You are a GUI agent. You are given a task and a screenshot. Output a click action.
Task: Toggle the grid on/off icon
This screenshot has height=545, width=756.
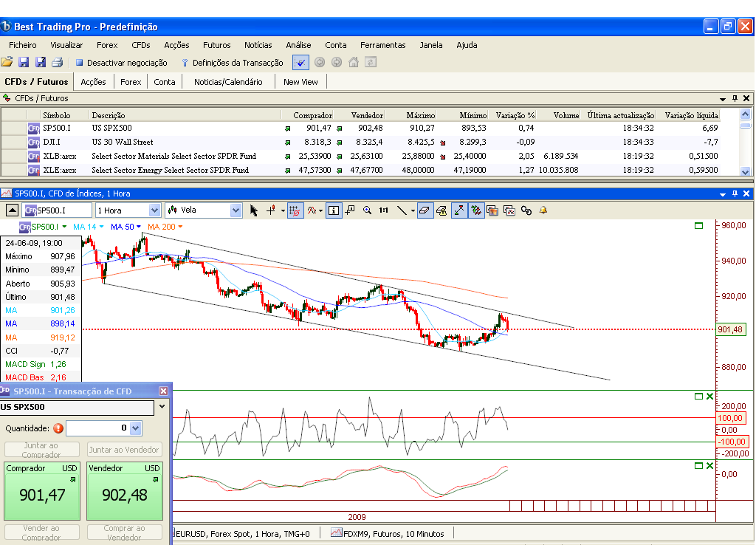click(x=295, y=210)
